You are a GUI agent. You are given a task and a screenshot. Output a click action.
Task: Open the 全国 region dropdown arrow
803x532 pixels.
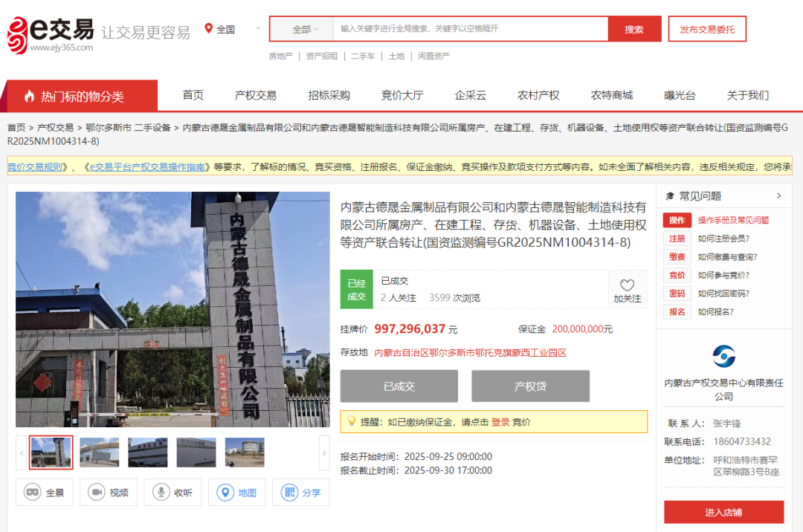[258, 29]
